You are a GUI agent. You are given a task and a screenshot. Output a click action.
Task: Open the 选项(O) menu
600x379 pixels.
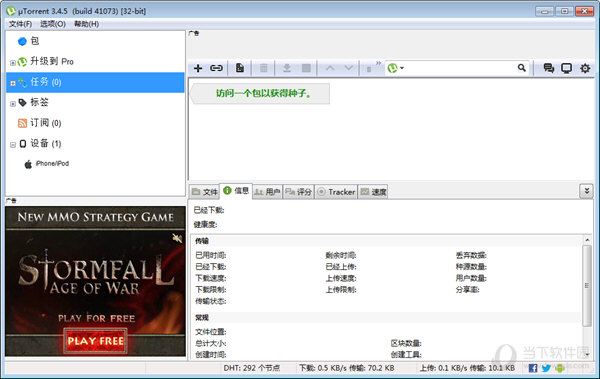point(53,24)
